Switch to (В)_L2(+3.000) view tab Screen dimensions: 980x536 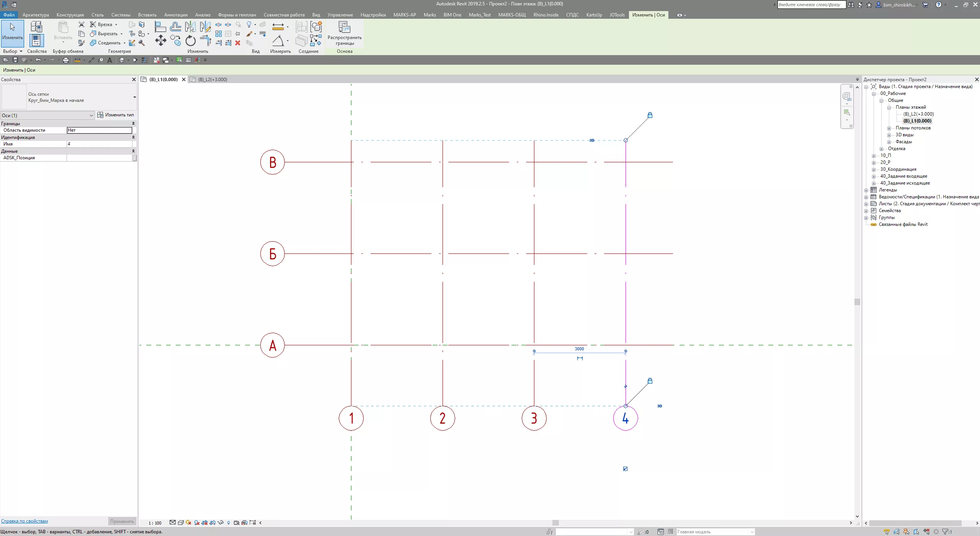[x=212, y=80]
